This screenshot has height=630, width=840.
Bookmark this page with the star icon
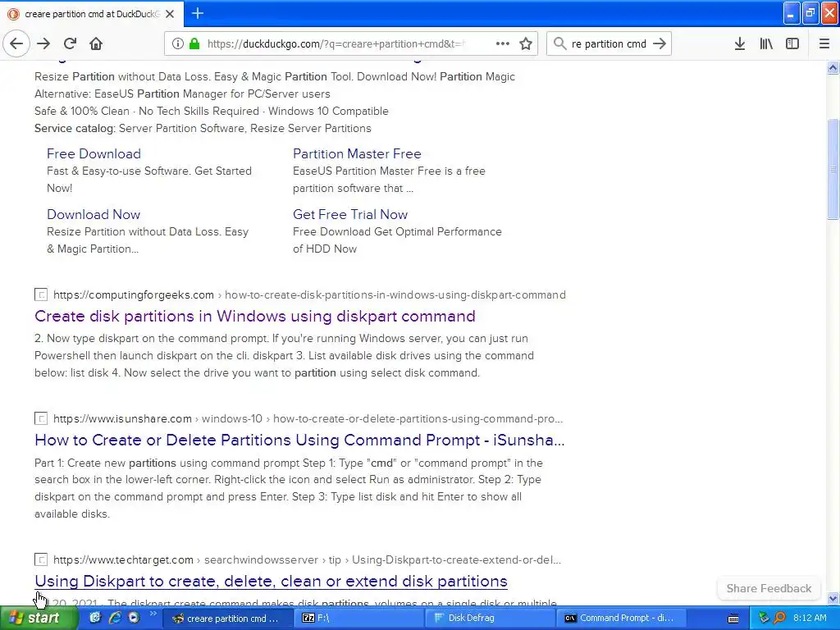(526, 43)
